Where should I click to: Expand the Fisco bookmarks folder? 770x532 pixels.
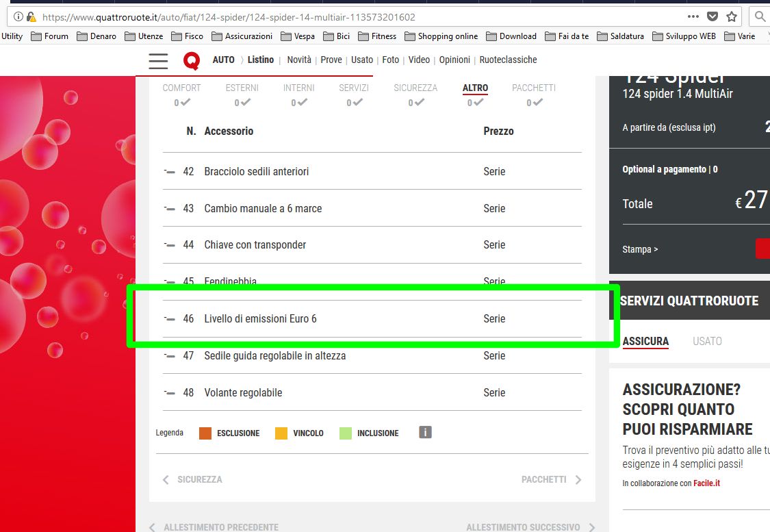click(187, 36)
